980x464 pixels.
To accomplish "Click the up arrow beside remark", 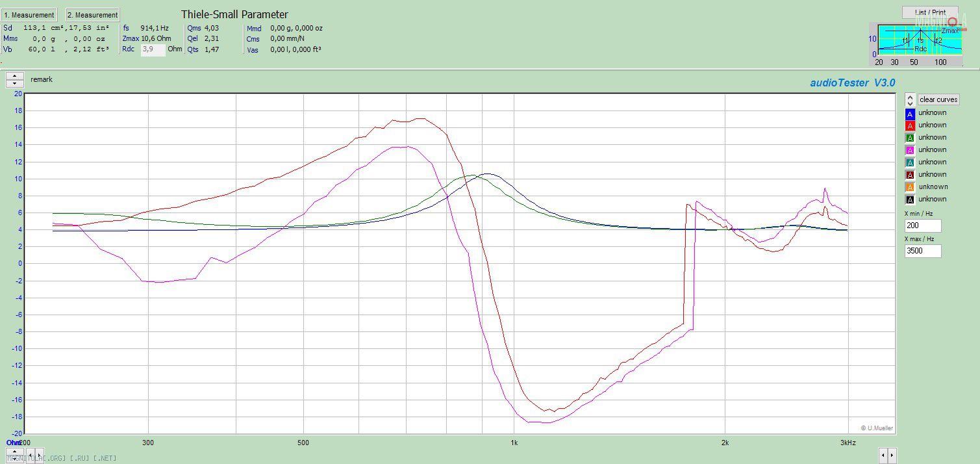I will coord(14,76).
